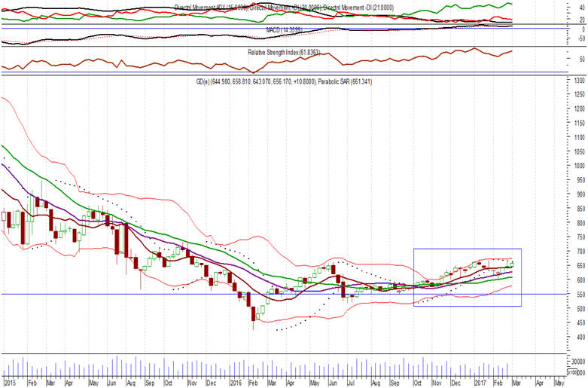
Task: Select the 1100 value on price axis
Action: click(x=580, y=137)
